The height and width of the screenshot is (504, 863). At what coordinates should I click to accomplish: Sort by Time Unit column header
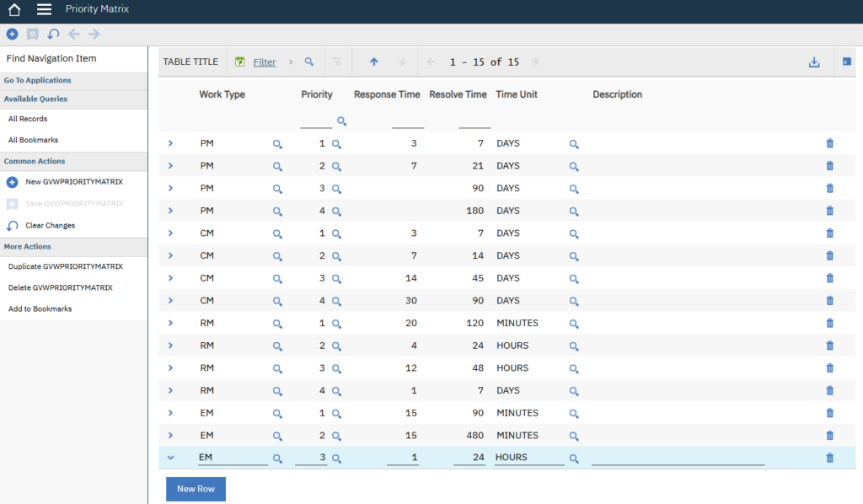point(517,94)
